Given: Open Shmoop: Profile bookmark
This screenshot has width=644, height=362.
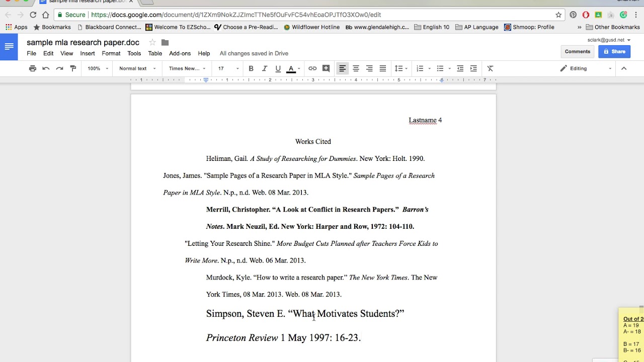Looking at the screenshot, I should pos(529,27).
